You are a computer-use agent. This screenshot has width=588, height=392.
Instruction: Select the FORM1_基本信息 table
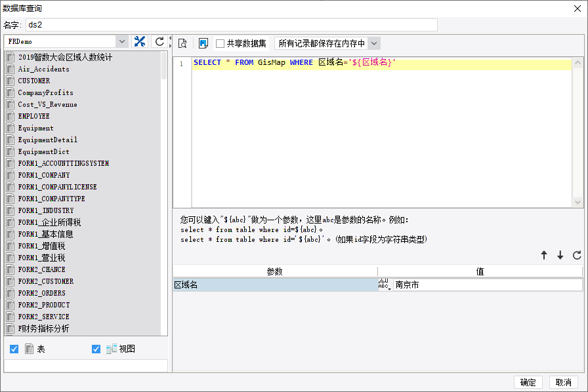[45, 234]
